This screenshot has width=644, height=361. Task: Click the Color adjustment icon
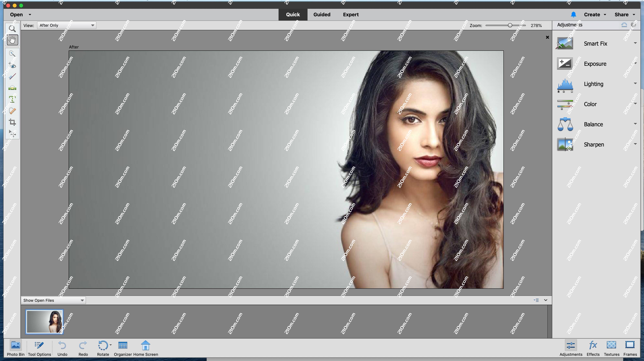point(565,104)
